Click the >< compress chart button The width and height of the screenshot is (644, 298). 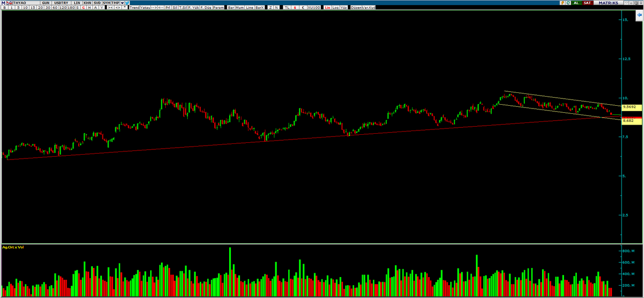tap(111, 8)
